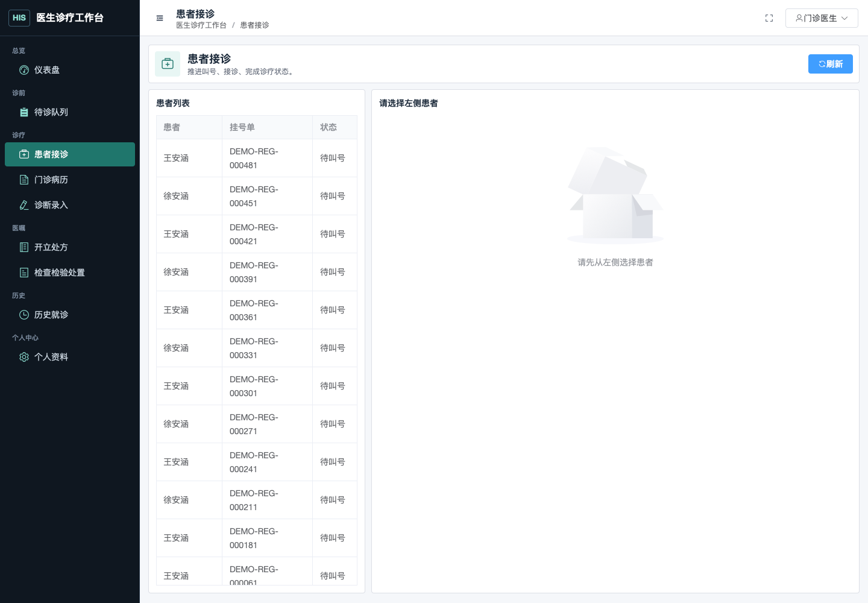Click the clock icon beside 历史就诊
This screenshot has height=603, width=868.
click(x=24, y=315)
